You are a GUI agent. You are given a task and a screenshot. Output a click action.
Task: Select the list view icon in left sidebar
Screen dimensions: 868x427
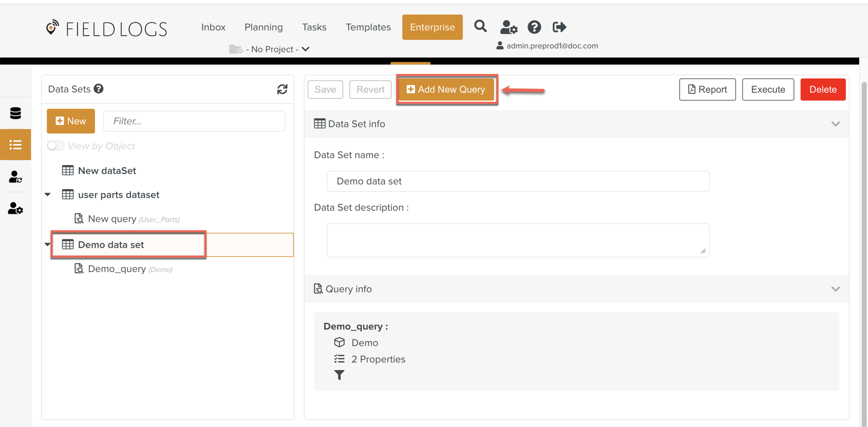(x=16, y=145)
